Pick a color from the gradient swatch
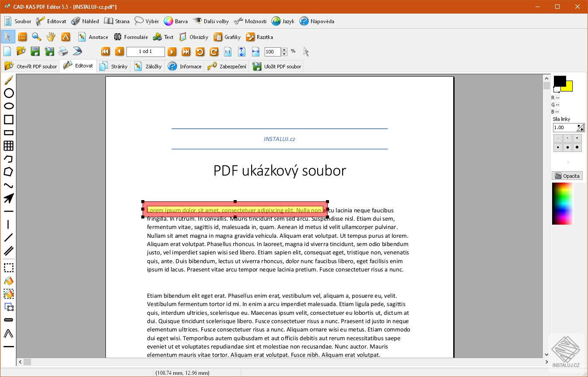The height and width of the screenshot is (377, 588). [x=562, y=204]
